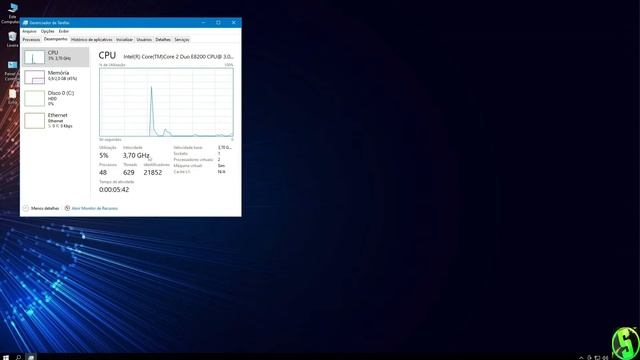The height and width of the screenshot is (360, 640).
Task: Open the Opções menu
Action: point(47,31)
